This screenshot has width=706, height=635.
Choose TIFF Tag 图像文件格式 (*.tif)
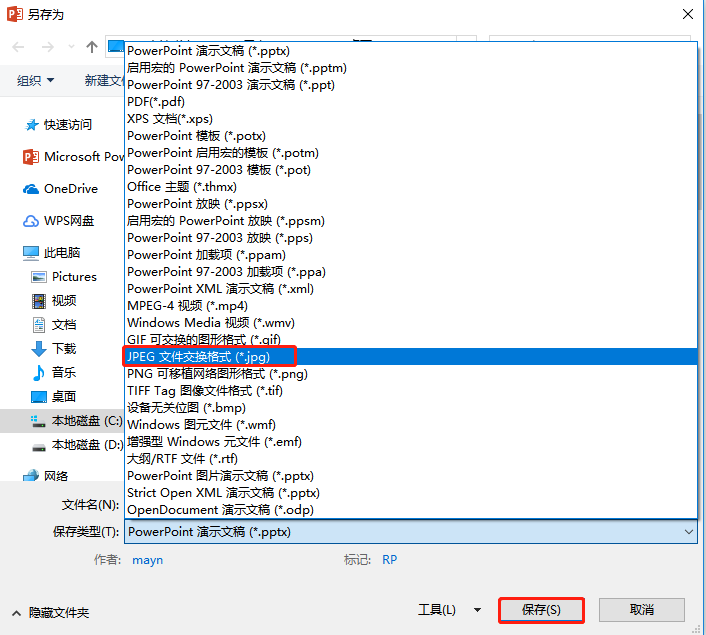pyautogui.click(x=411, y=391)
